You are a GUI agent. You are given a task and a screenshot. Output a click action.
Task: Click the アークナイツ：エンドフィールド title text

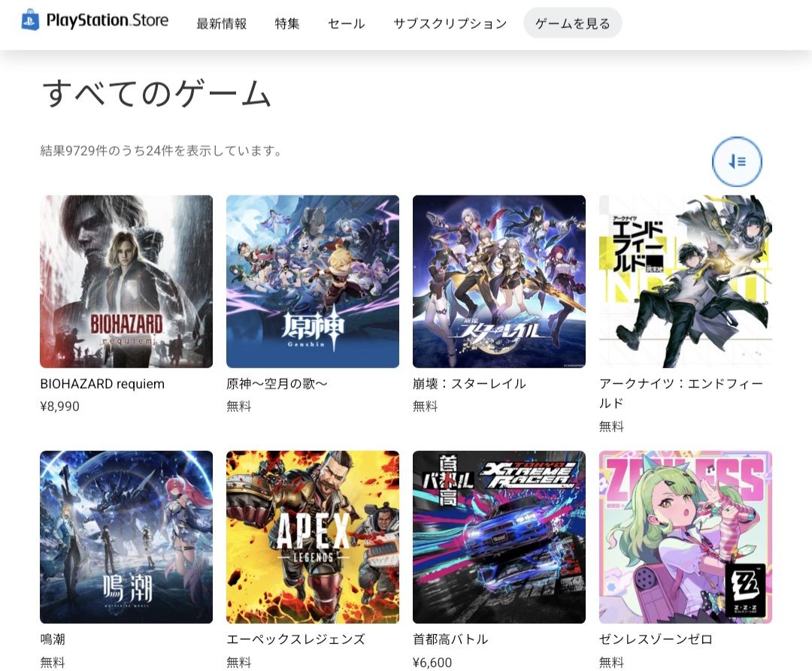(681, 393)
